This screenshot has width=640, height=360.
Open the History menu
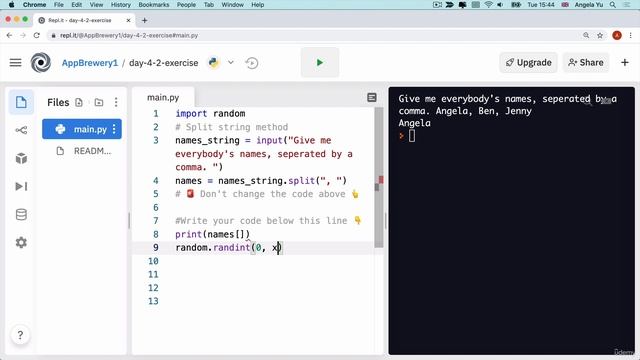tap(121, 5)
